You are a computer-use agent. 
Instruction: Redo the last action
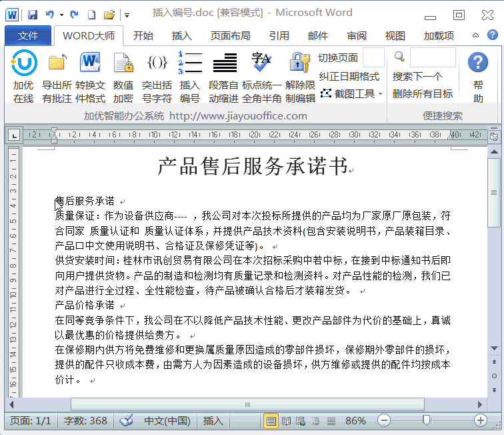pos(74,15)
